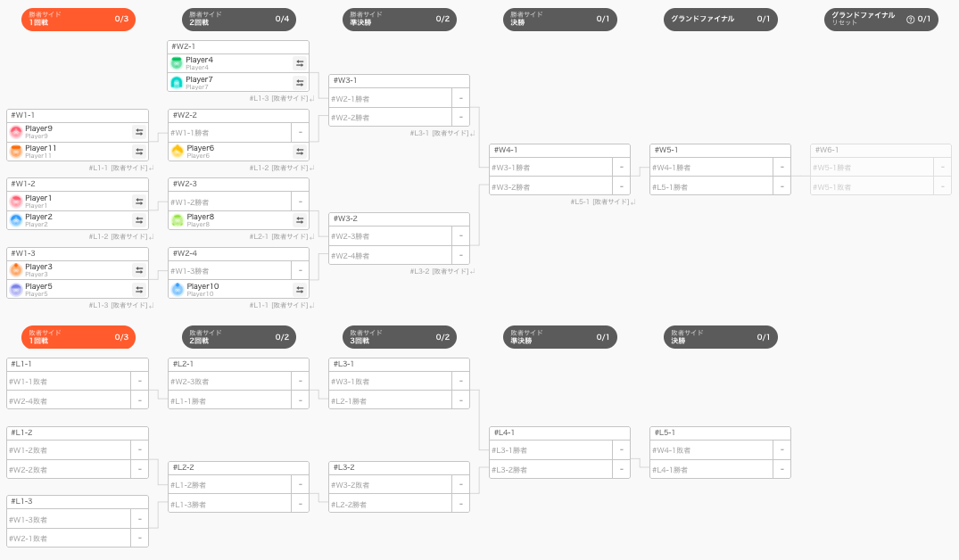Click swap icon for Player10

(x=300, y=289)
